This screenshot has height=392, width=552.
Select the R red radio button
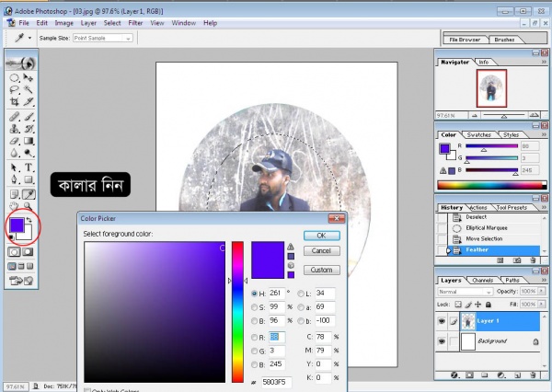pyautogui.click(x=254, y=338)
